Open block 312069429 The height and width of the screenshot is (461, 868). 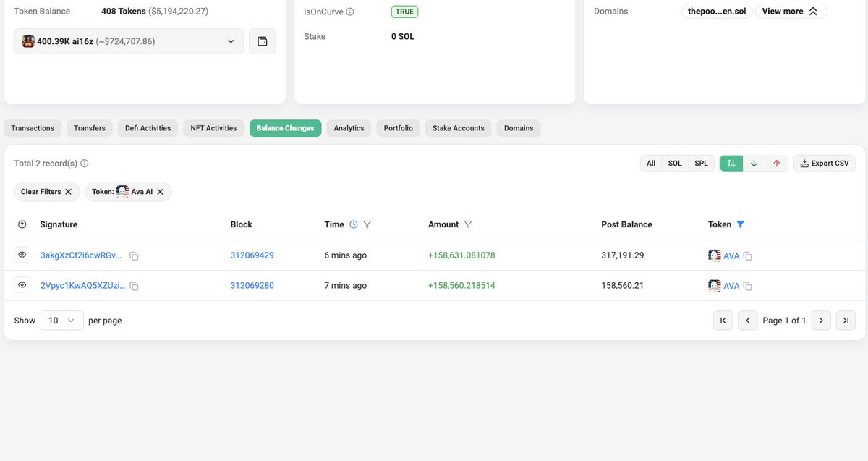[x=252, y=255]
